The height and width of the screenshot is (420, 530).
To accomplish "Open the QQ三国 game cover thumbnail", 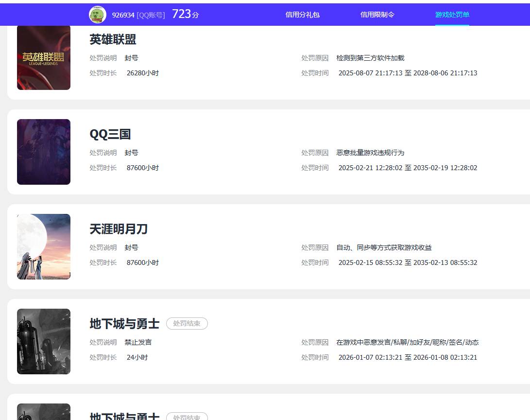I will 44,152.
